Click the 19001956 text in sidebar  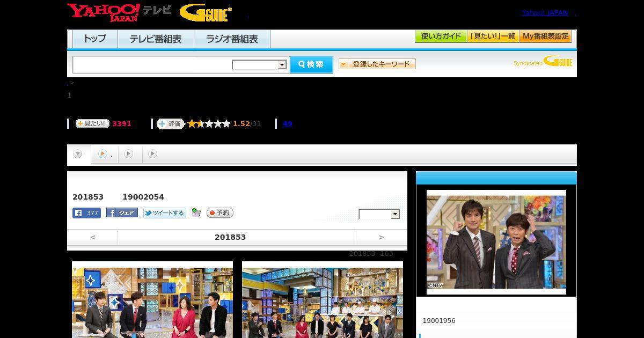pyautogui.click(x=439, y=321)
